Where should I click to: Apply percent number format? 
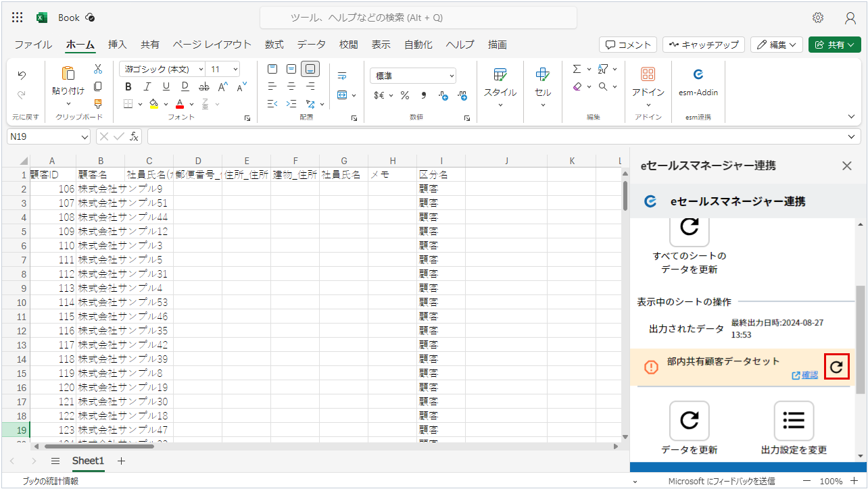tap(405, 95)
